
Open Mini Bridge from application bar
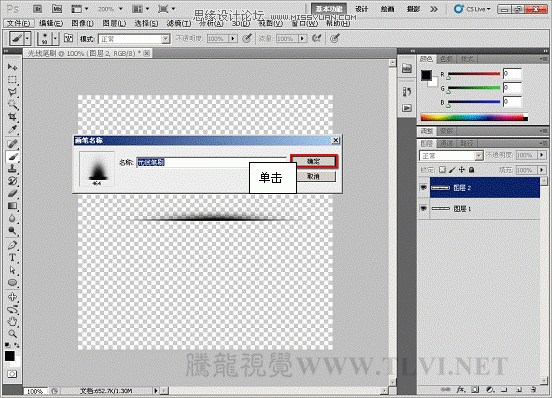(57, 9)
